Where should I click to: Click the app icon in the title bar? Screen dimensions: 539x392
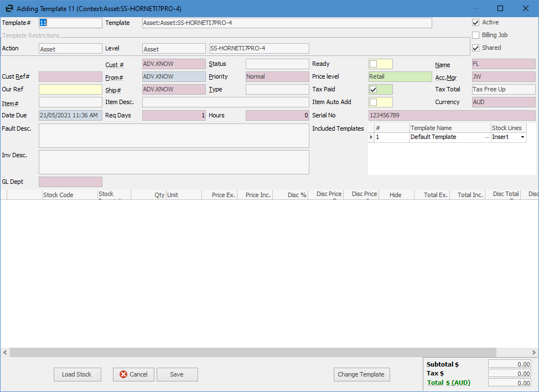9,9
